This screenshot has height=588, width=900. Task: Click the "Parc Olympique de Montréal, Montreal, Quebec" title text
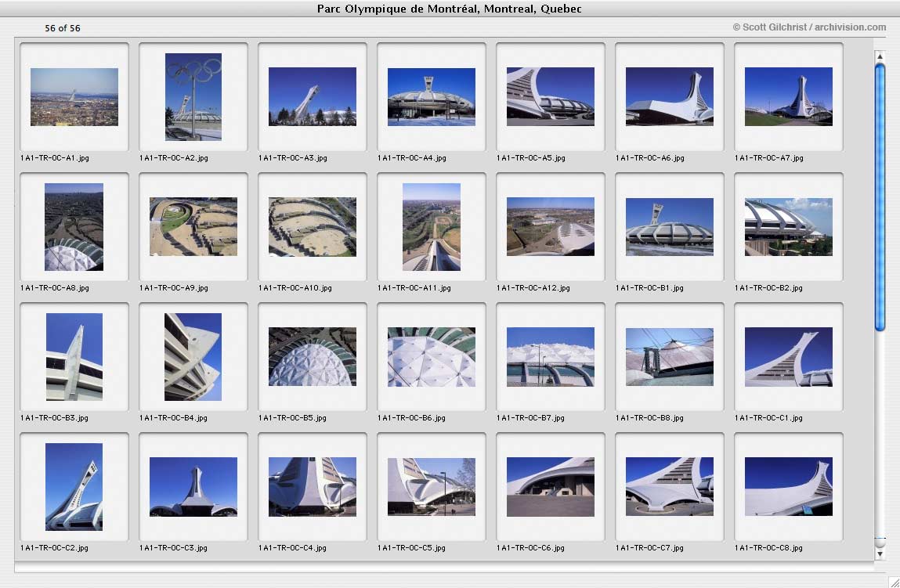tap(450, 9)
